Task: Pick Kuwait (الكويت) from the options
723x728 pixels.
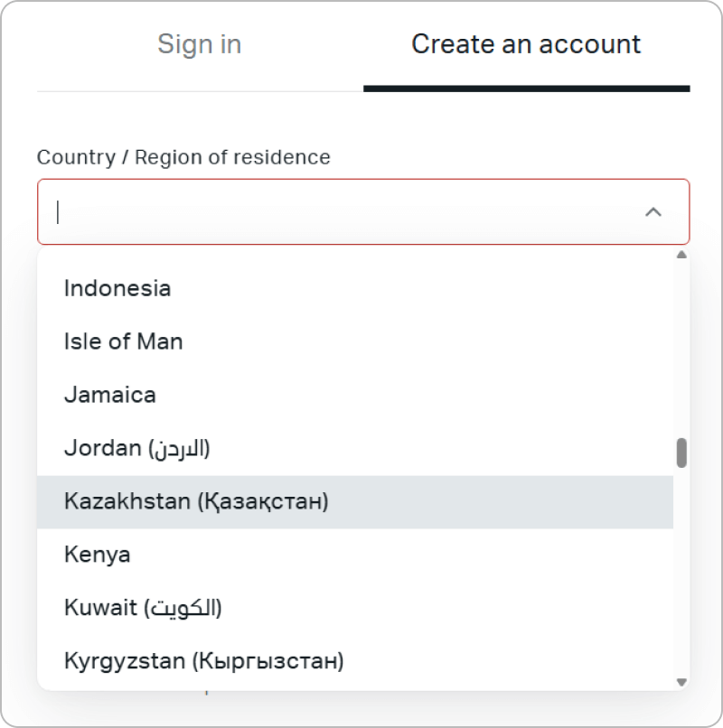Action: [x=143, y=608]
